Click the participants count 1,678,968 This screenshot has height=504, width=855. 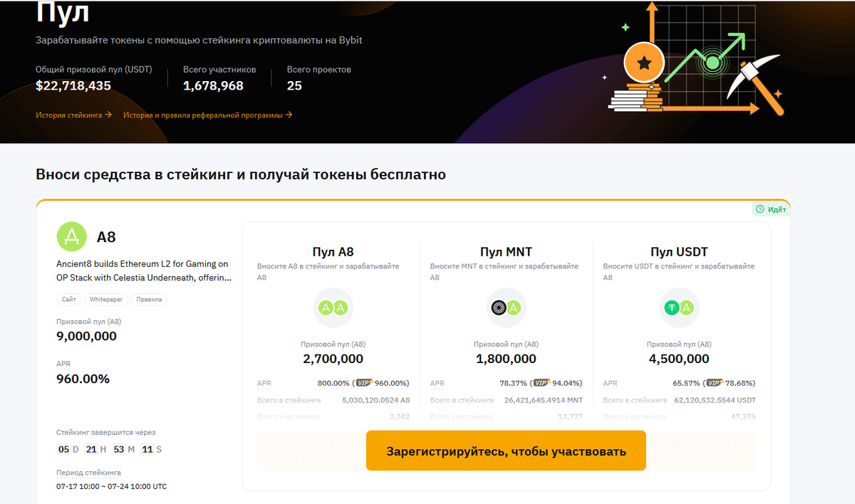click(213, 86)
